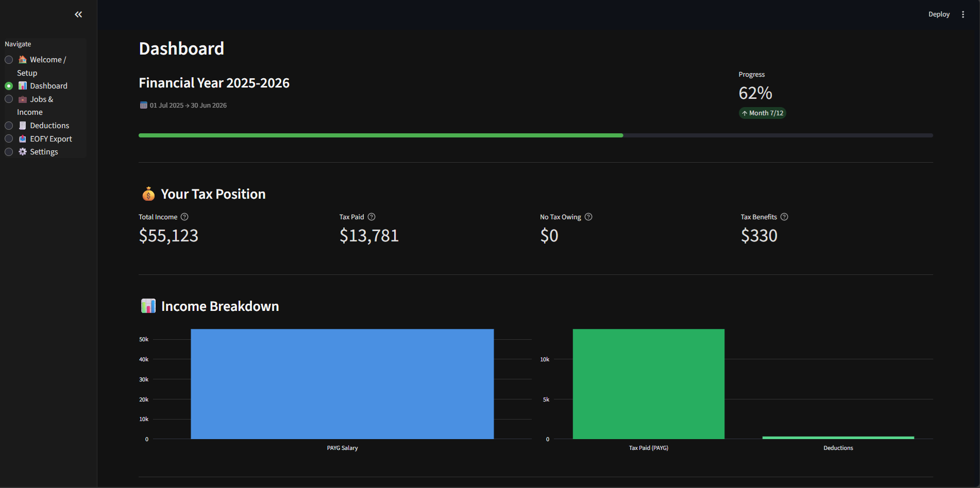Open the three-dot main menu
The height and width of the screenshot is (488, 980).
(963, 14)
